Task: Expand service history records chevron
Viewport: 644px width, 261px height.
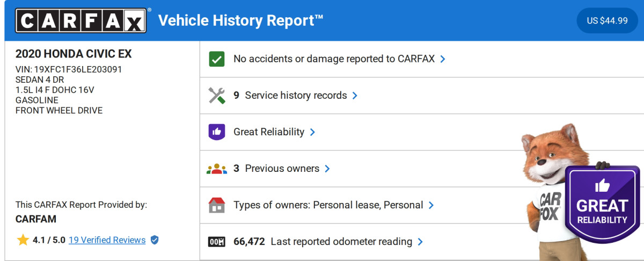Action: pos(355,96)
